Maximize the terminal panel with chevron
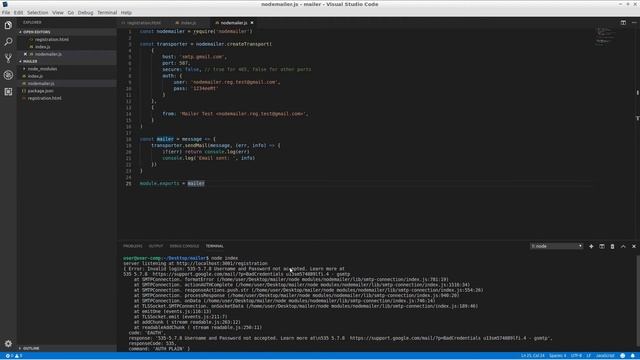Viewport: 640px width, 360px height. (623, 247)
